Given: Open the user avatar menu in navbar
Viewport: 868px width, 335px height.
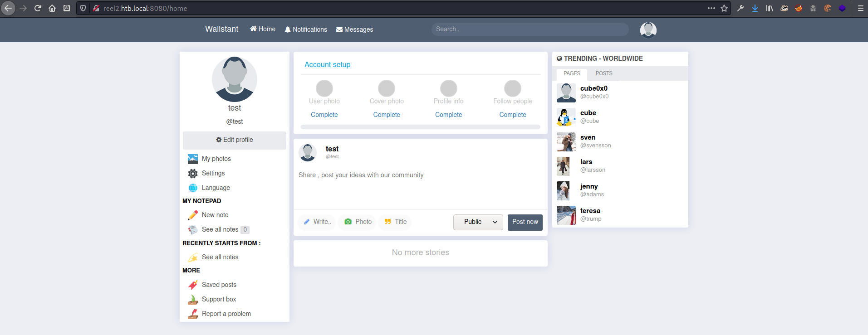Looking at the screenshot, I should tap(648, 30).
